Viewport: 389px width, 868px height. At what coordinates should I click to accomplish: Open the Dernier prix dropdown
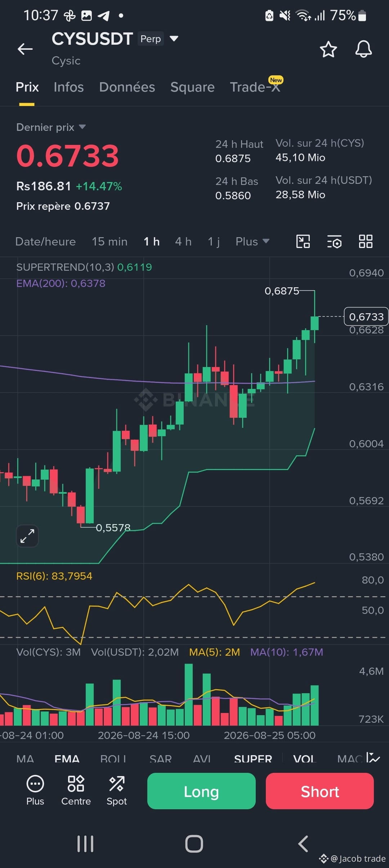tap(51, 127)
